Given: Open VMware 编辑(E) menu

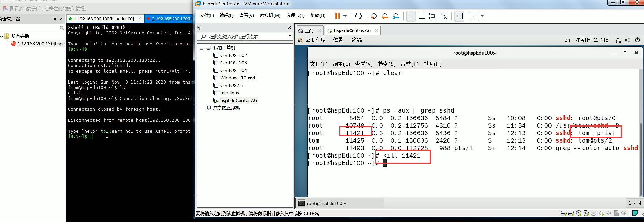Looking at the screenshot, I should (226, 15).
